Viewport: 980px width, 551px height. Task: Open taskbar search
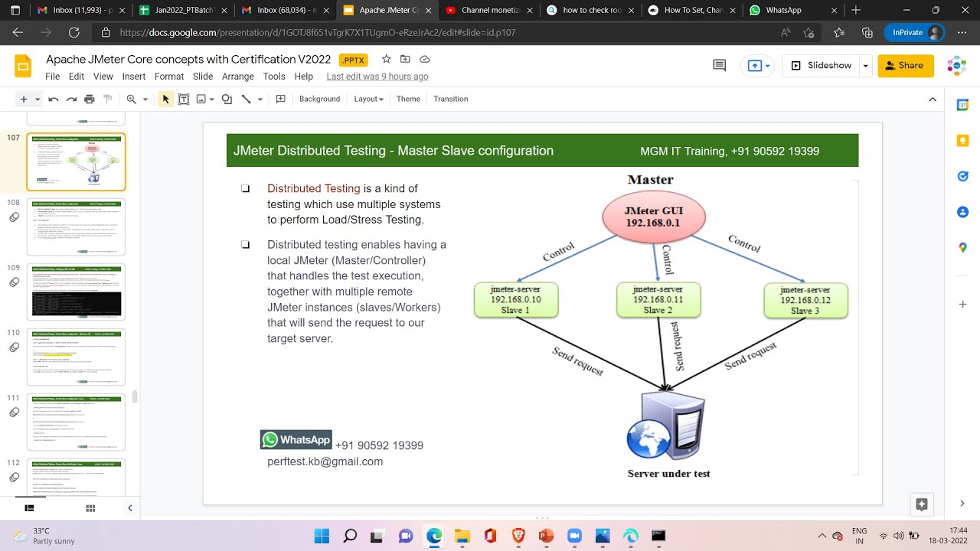pos(350,536)
